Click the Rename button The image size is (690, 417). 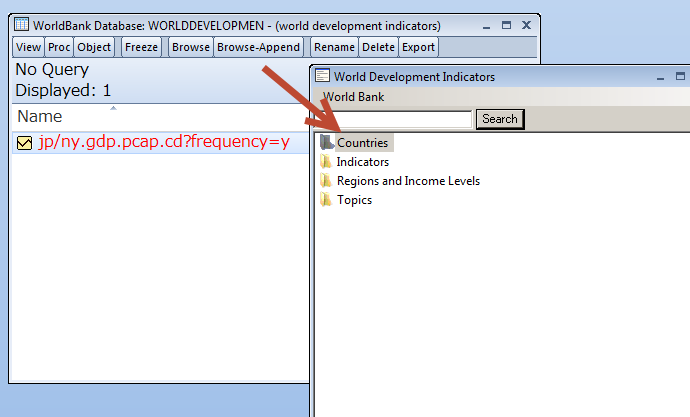click(334, 47)
